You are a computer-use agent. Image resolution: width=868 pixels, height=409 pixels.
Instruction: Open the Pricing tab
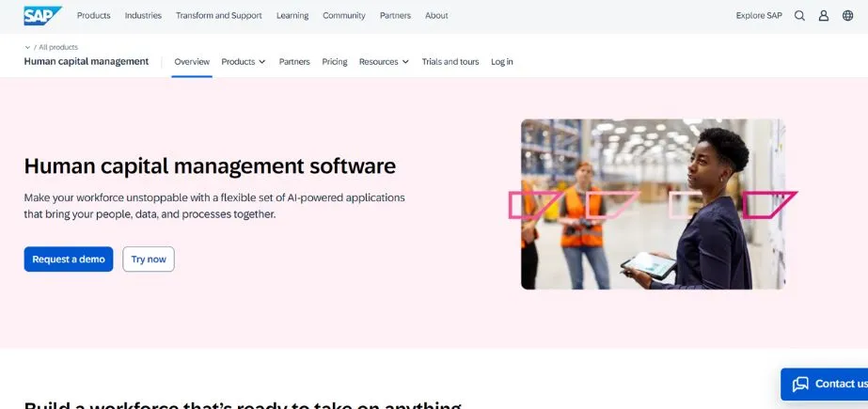[335, 62]
